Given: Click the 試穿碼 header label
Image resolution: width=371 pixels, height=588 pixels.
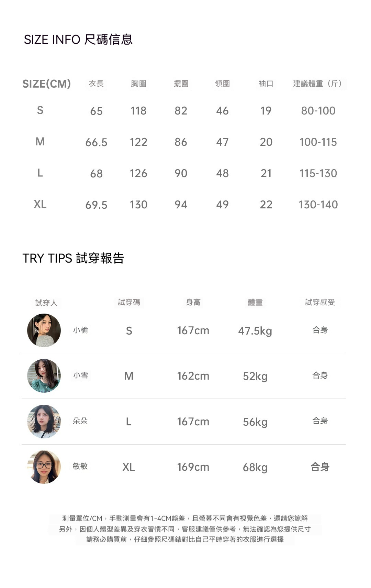Looking at the screenshot, I should 129,302.
